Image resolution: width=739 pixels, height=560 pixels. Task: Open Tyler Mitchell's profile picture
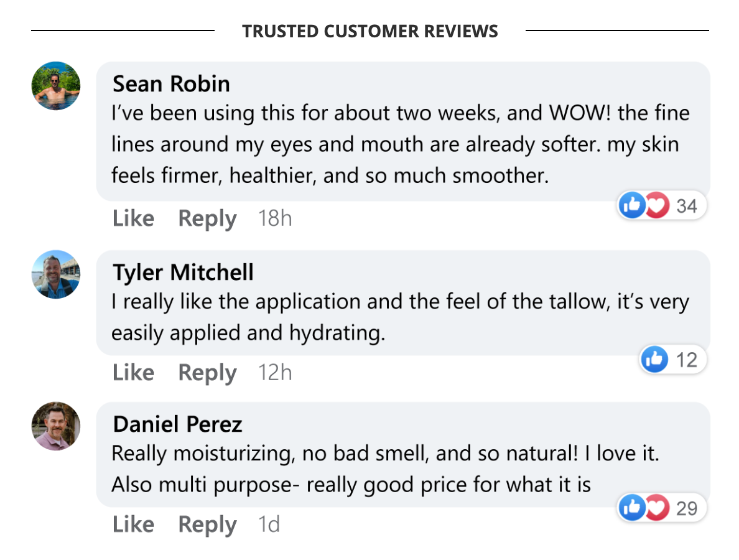56,274
